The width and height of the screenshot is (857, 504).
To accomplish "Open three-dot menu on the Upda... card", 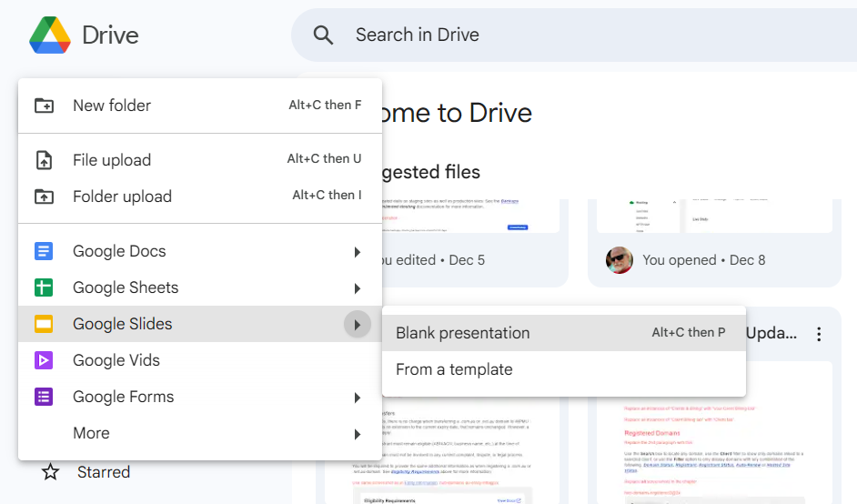I will pos(819,334).
